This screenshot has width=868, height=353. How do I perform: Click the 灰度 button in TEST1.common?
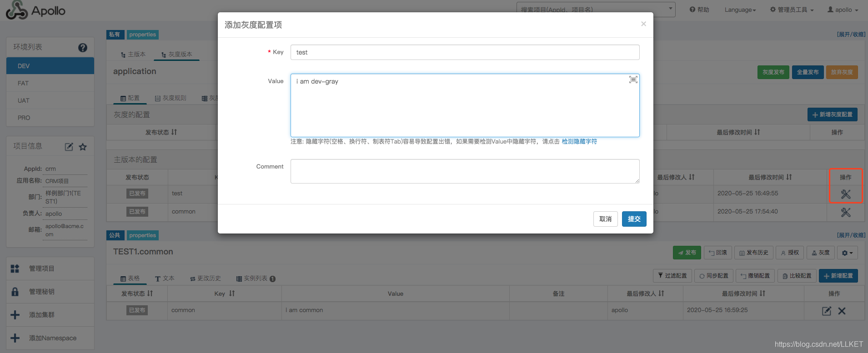point(821,253)
